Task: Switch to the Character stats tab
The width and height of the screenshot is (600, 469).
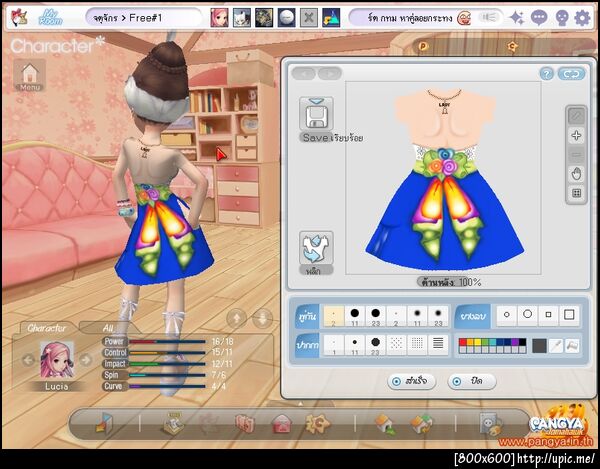Action: 46,328
